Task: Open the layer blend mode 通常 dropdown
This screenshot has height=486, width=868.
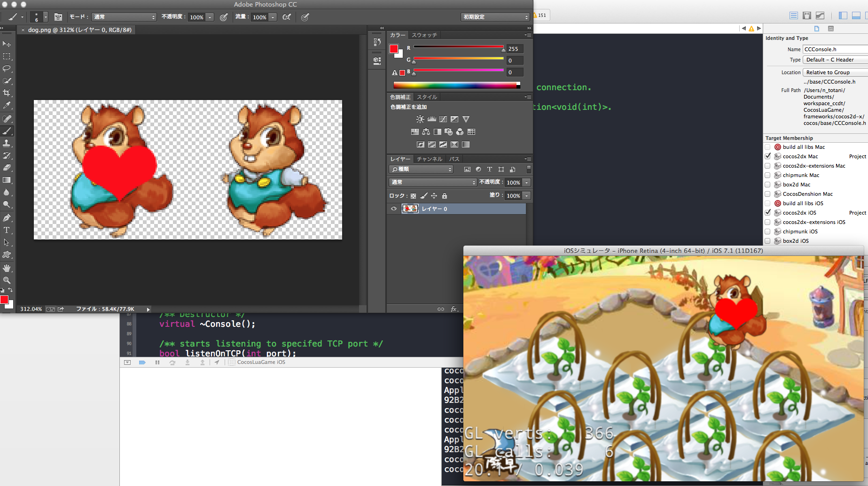Action: click(x=433, y=182)
